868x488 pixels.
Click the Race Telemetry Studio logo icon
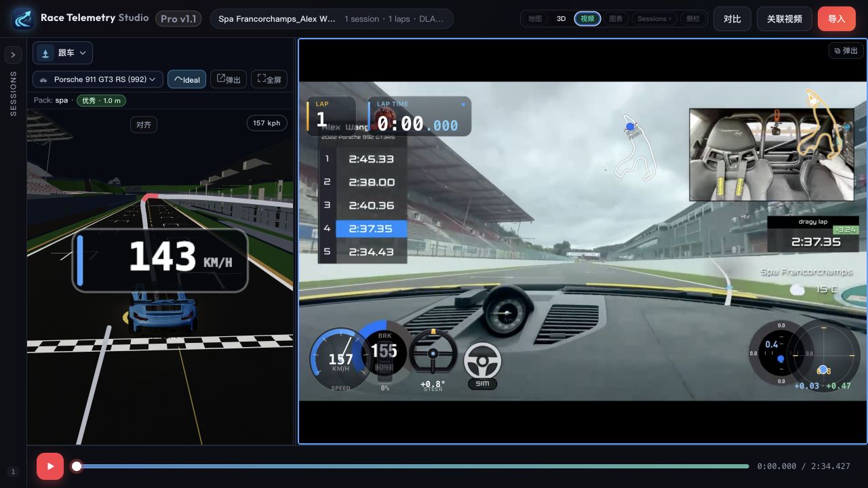(23, 18)
